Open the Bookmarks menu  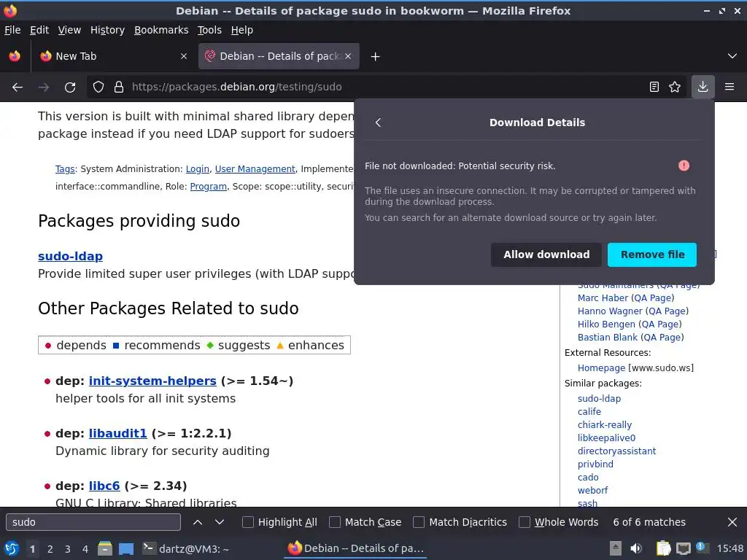161,30
